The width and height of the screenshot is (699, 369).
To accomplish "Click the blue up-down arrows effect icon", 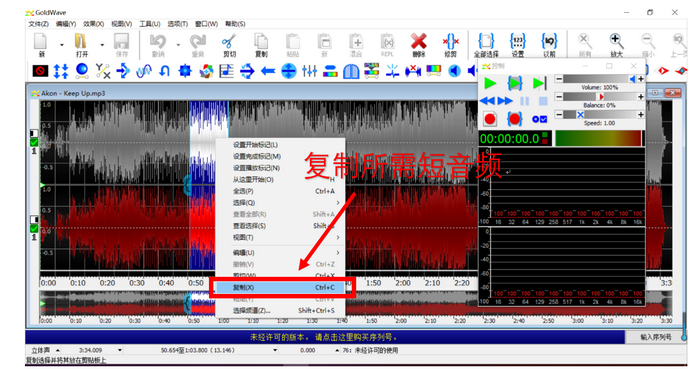I will (x=61, y=71).
